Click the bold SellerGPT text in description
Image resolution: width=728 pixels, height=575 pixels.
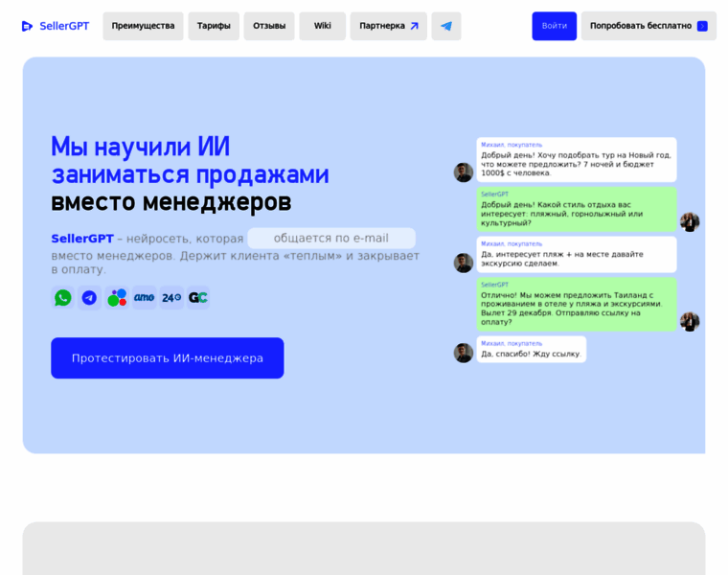pos(82,239)
